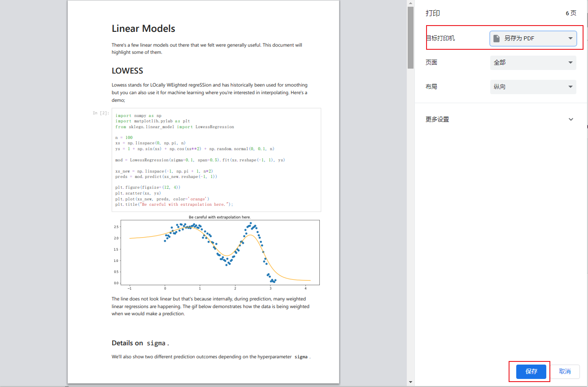The image size is (588, 387).
Task: Click the LOWESS scatter plot image in preview
Action: [216, 252]
